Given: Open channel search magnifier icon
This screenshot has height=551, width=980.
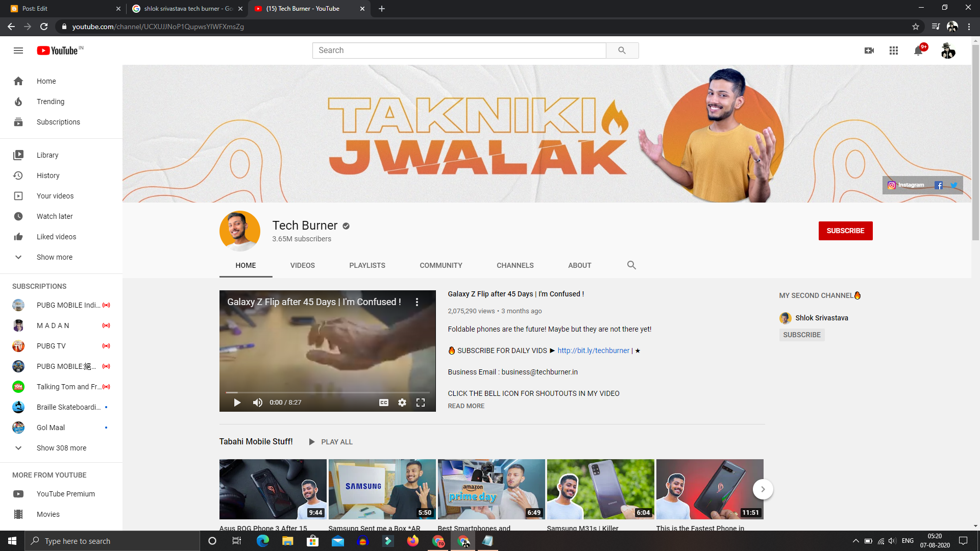Looking at the screenshot, I should click(x=631, y=265).
